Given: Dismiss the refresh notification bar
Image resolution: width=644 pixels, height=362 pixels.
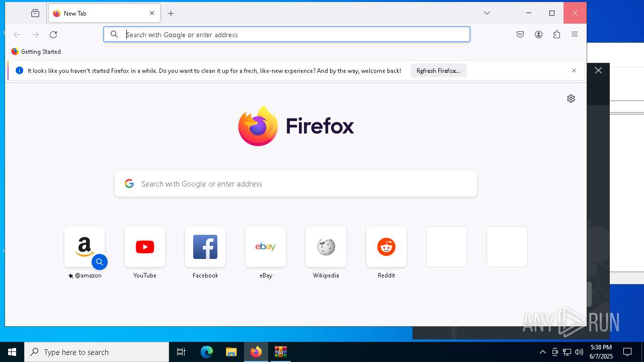Looking at the screenshot, I should [x=574, y=70].
